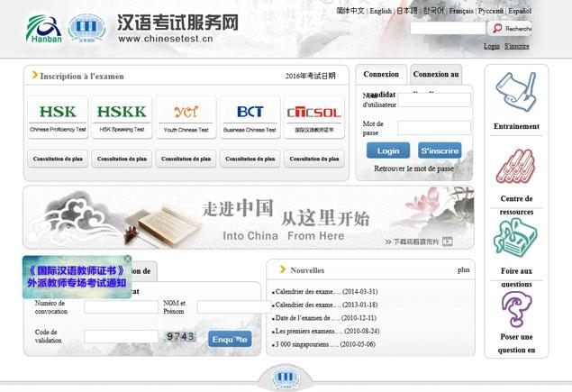The height and width of the screenshot is (392, 572).
Task: Select the YCT Youth Chinese Test logo
Action: (186, 117)
